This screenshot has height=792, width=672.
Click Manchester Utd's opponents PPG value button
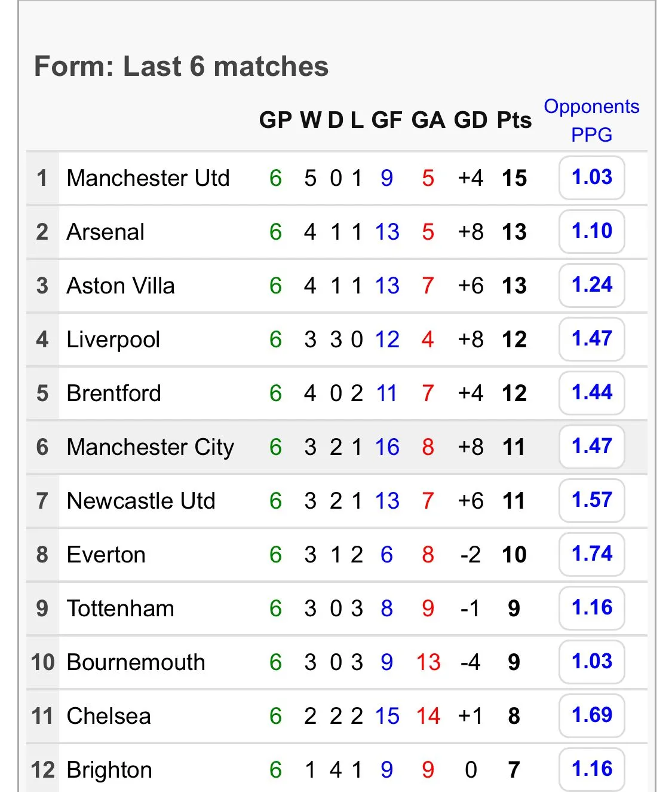coord(591,178)
